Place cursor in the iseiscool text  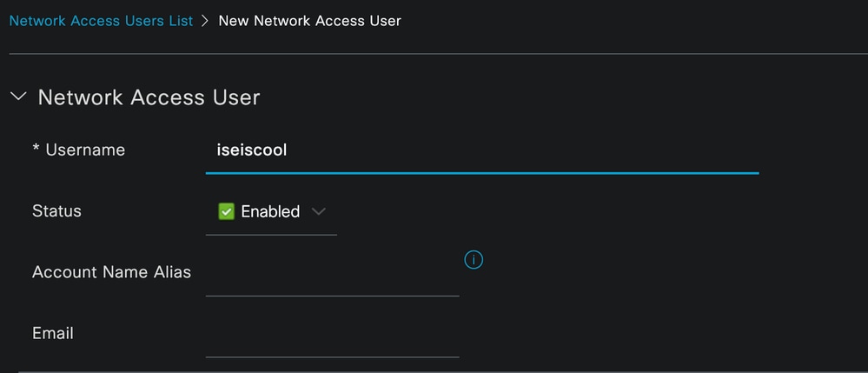(x=252, y=150)
